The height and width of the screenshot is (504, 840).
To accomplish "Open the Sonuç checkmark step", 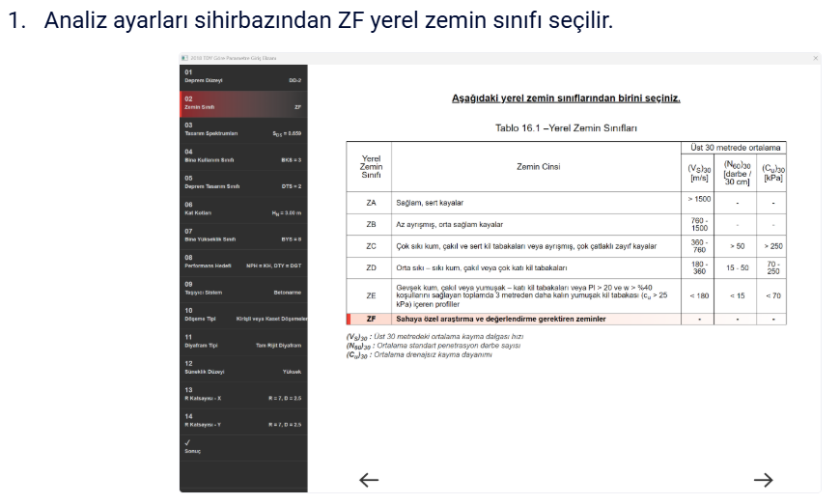I will [x=242, y=447].
